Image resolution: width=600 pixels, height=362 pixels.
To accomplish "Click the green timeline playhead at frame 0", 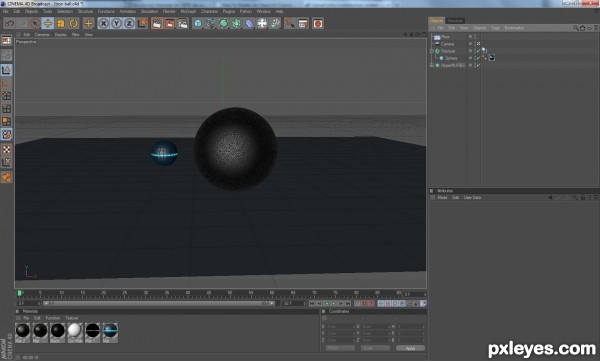I will pyautogui.click(x=19, y=294).
